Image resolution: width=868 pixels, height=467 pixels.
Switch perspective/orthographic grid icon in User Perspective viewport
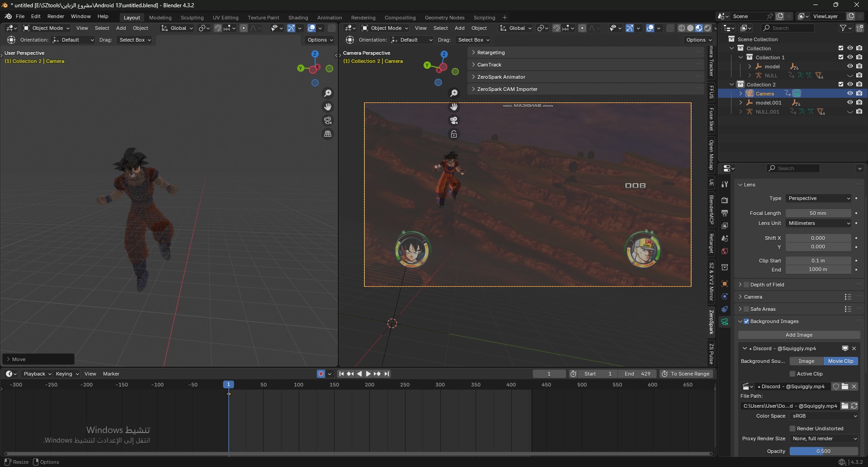pyautogui.click(x=328, y=134)
